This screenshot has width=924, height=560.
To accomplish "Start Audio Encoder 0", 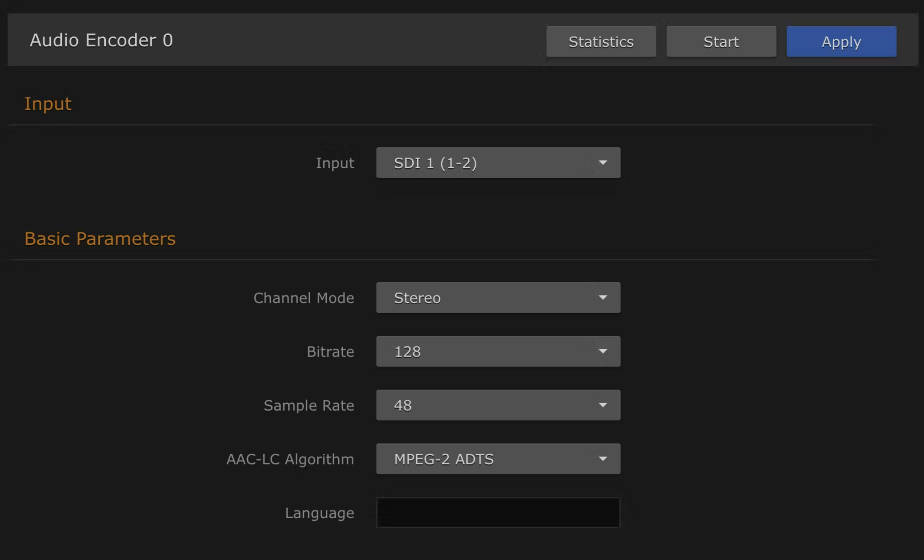I will [721, 42].
